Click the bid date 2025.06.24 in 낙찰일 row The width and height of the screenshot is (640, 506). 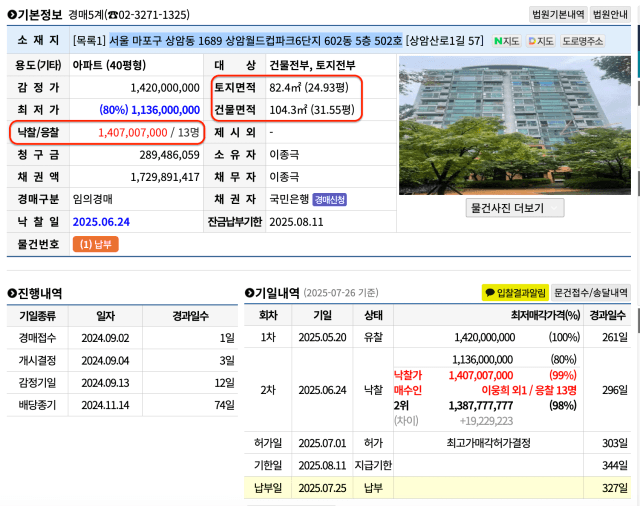click(101, 222)
